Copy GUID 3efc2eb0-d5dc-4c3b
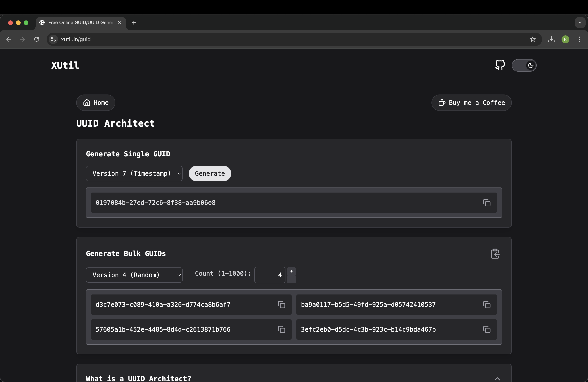Image resolution: width=588 pixels, height=382 pixels. [x=487, y=329]
